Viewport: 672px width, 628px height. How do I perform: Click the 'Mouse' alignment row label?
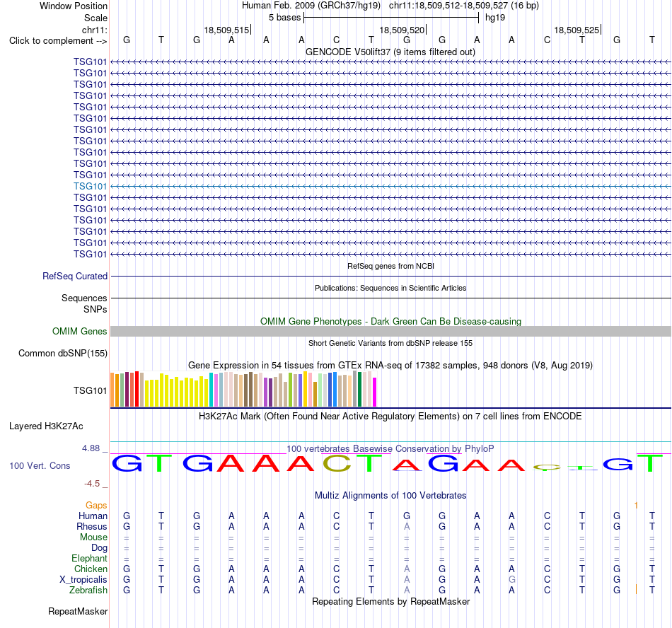click(93, 537)
